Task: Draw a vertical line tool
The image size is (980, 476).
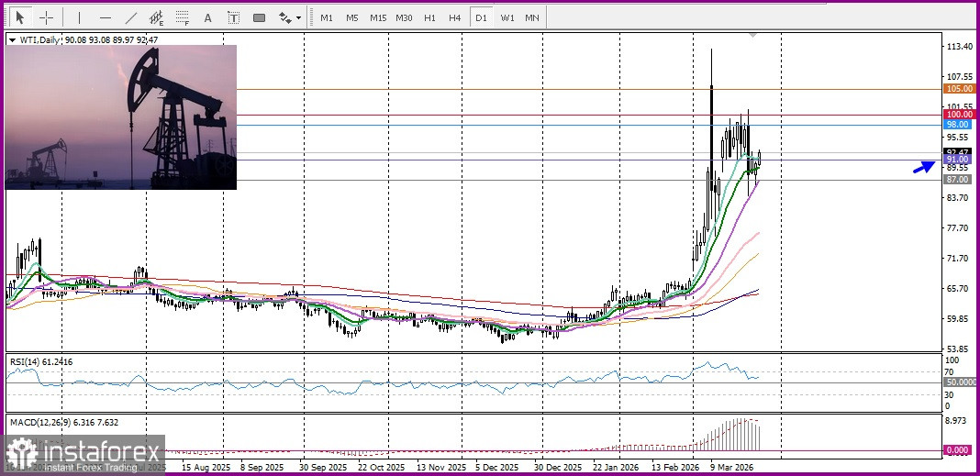Action: (x=79, y=17)
